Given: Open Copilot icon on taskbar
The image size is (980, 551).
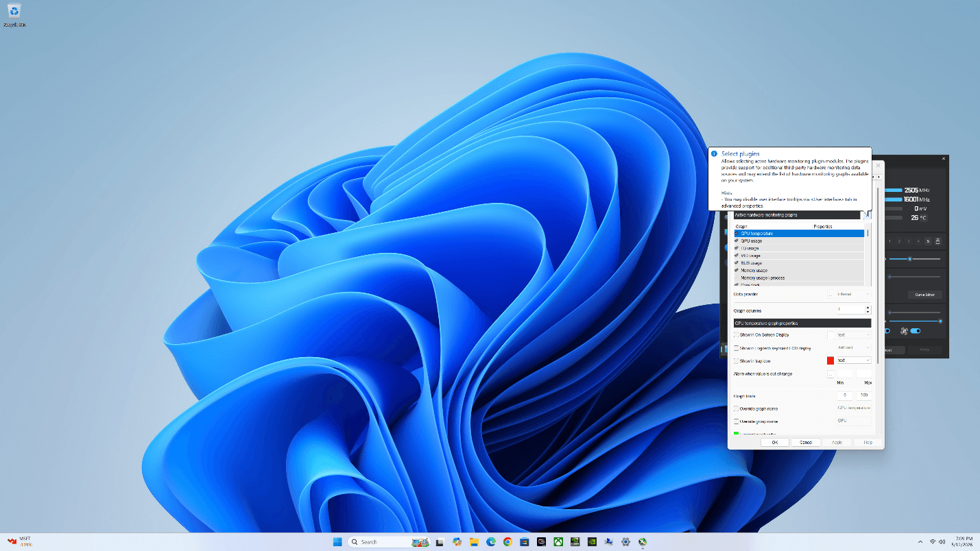Looking at the screenshot, I should tap(457, 541).
